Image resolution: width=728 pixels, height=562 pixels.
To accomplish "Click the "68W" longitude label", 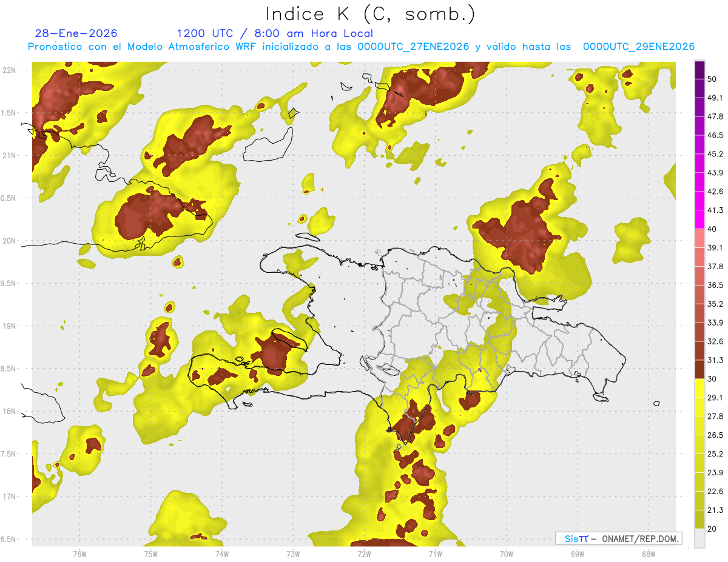I will pyautogui.click(x=649, y=554).
